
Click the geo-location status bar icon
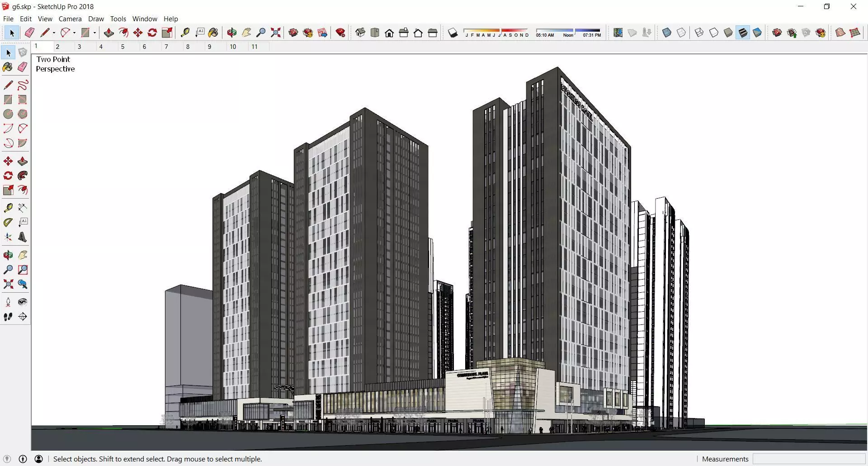click(x=7, y=459)
